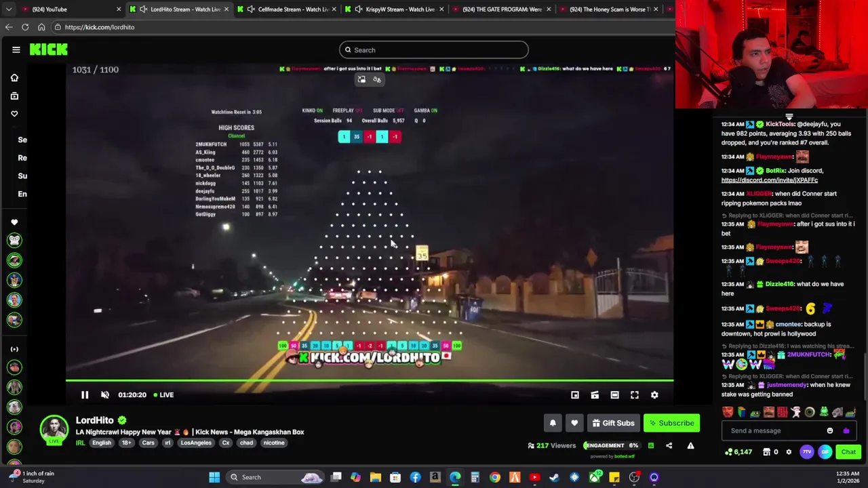Open Steam from the taskbar
868x488 pixels.
pos(554,477)
